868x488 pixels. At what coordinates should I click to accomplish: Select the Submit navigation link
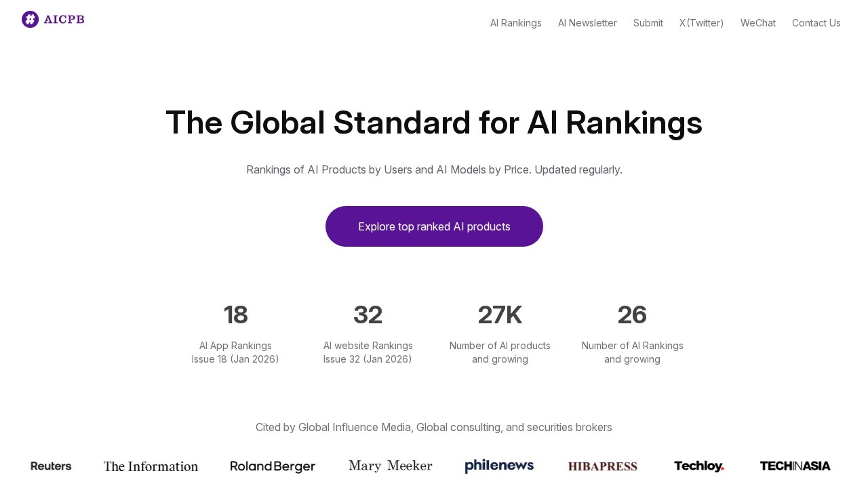(x=648, y=23)
